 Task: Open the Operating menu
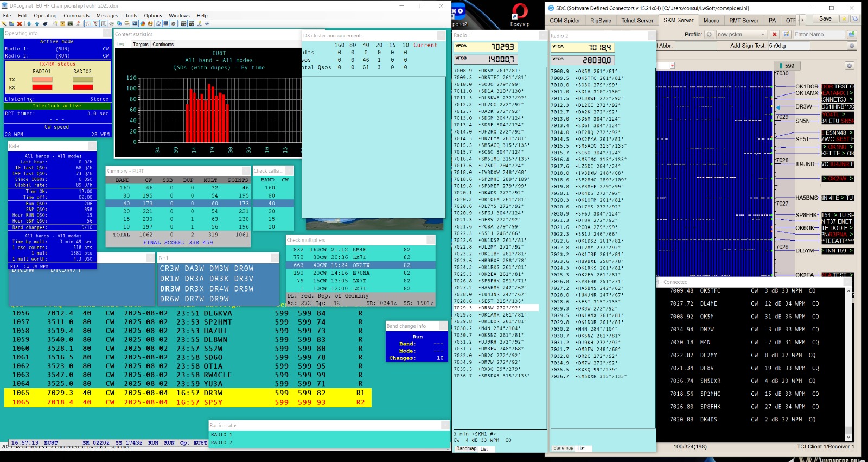pyautogui.click(x=45, y=16)
